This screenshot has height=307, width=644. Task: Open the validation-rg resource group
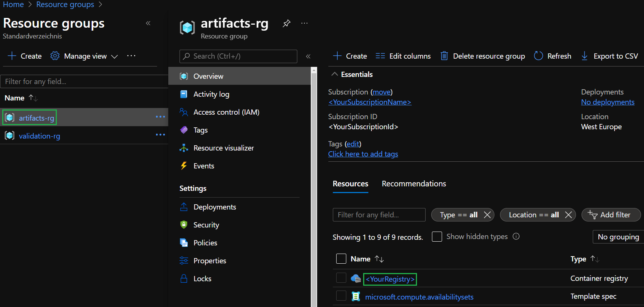point(40,136)
